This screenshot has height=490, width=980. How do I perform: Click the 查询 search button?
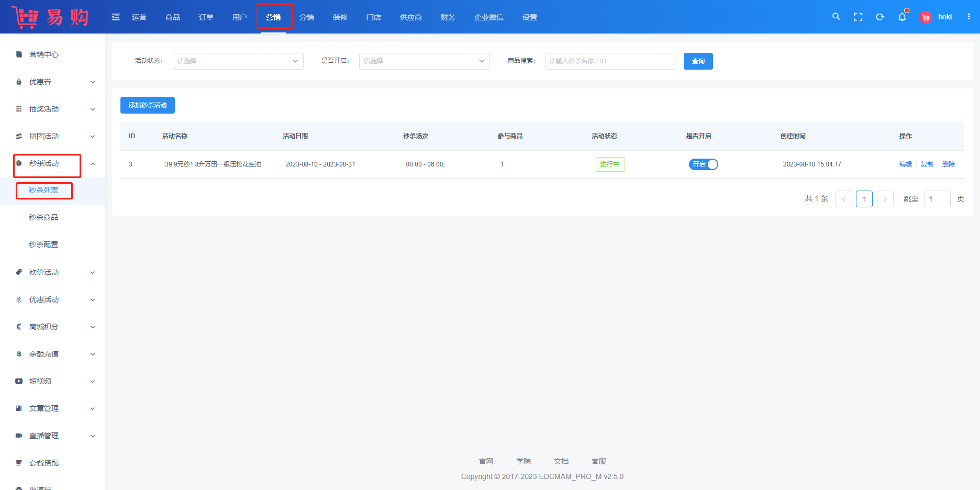[698, 61]
